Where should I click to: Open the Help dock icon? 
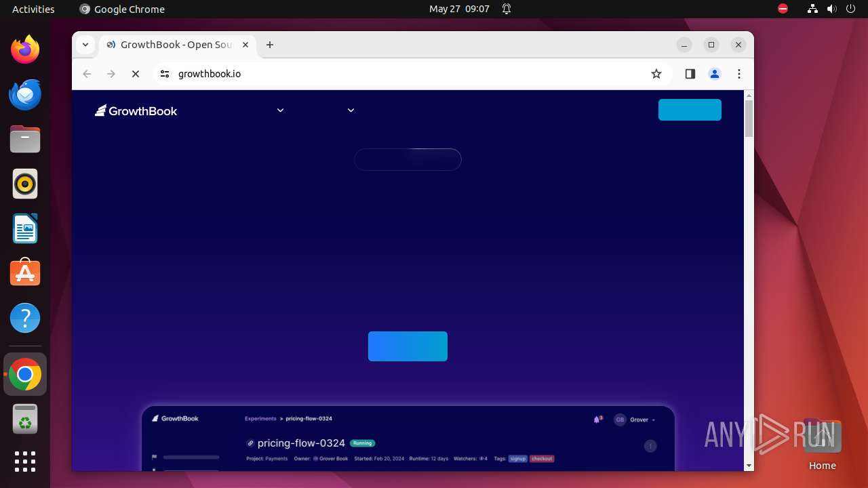(25, 318)
